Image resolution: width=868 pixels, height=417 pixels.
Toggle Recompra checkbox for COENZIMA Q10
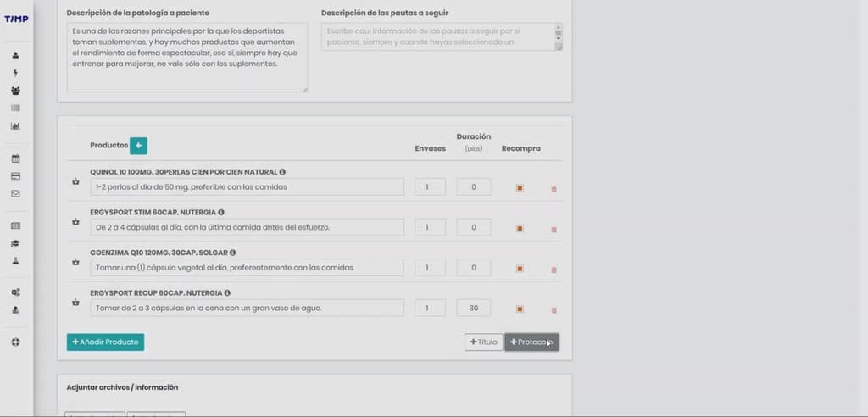[x=520, y=269]
